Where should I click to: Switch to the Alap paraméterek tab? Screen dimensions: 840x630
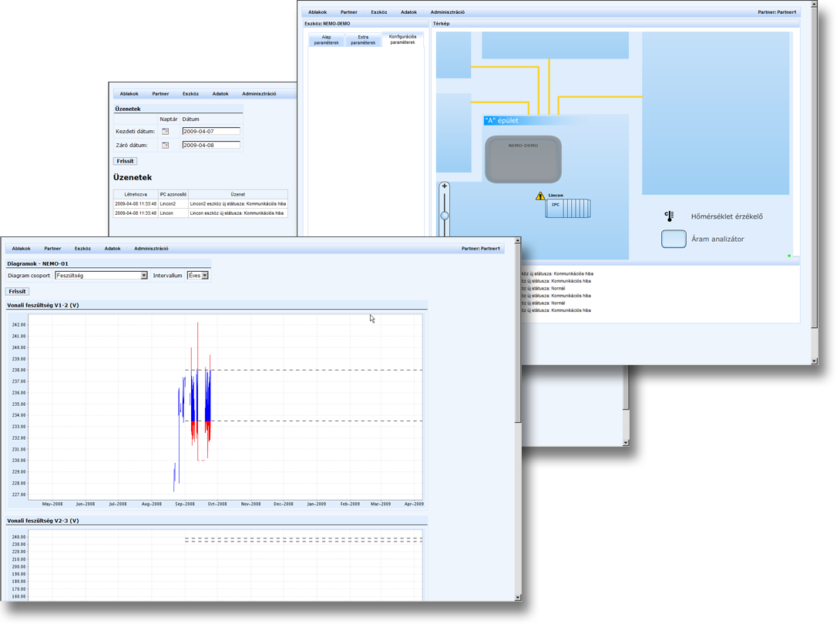(327, 40)
